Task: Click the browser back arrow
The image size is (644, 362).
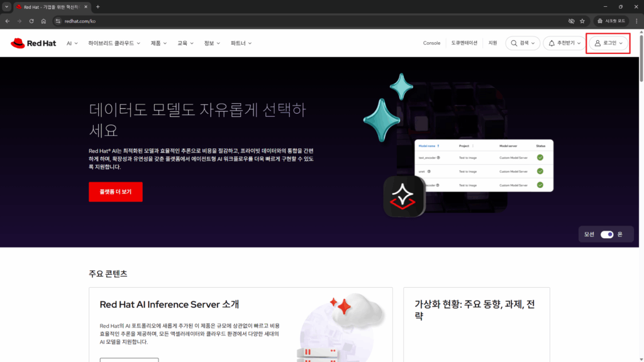Action: (x=7, y=21)
